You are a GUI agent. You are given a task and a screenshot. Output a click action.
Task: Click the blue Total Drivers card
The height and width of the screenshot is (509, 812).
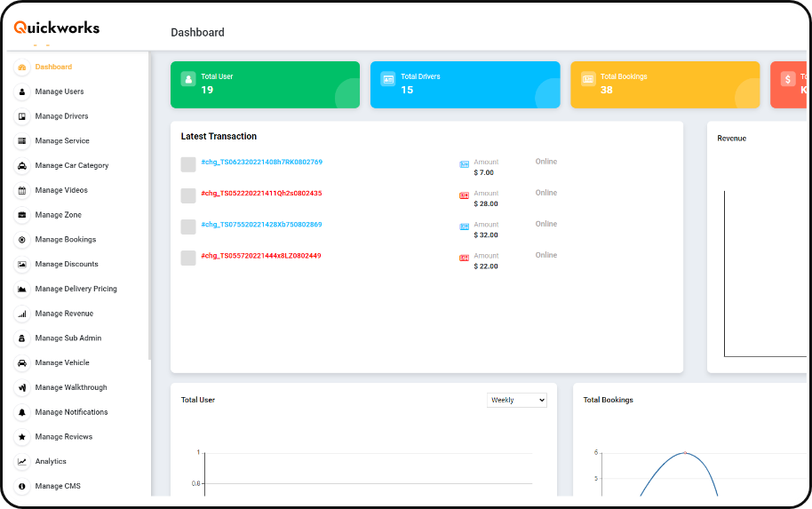pos(465,85)
